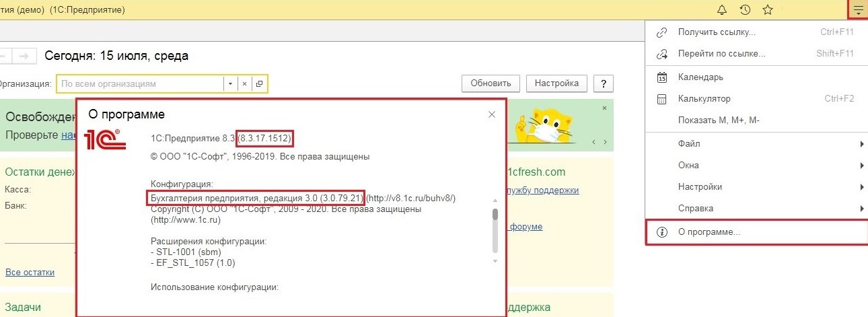Click the version text 8.3.17.1512
This screenshot has height=317, width=868.
pos(265,138)
